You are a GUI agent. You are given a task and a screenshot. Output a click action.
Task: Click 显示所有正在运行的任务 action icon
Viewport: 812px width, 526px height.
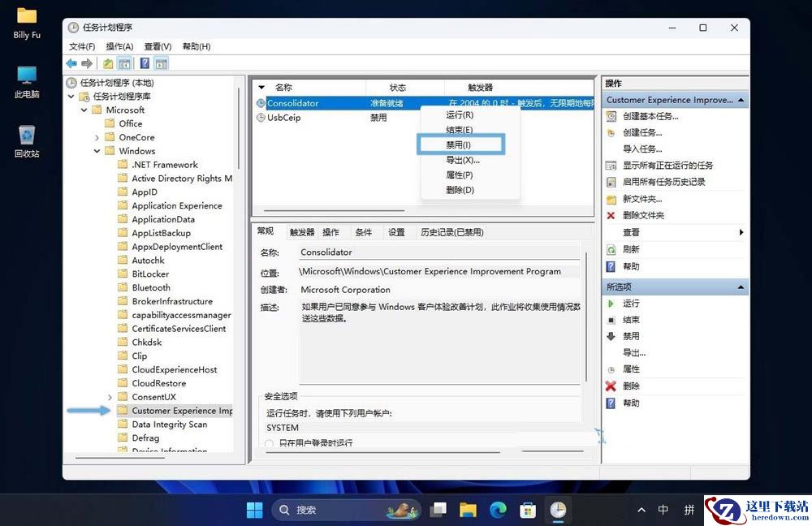(611, 166)
